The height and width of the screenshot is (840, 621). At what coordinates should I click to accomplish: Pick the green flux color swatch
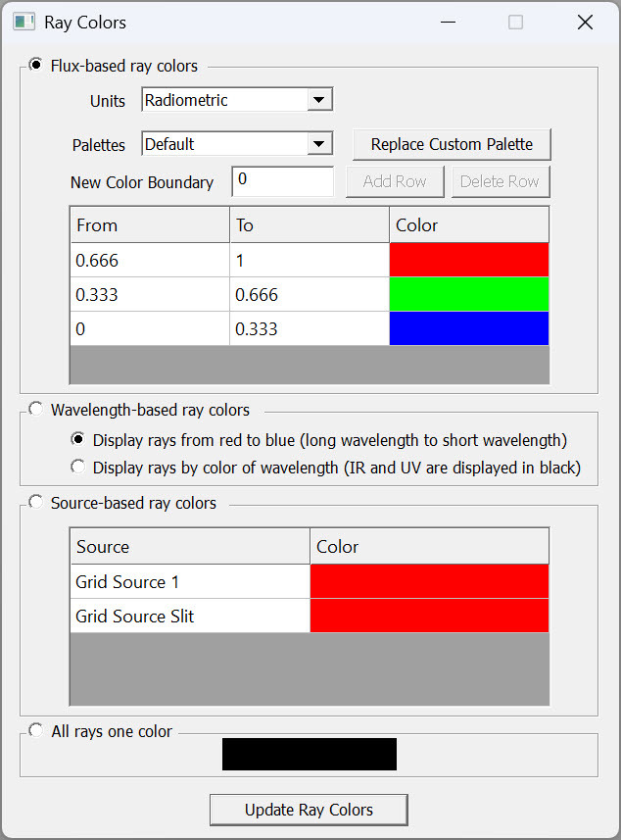point(469,294)
